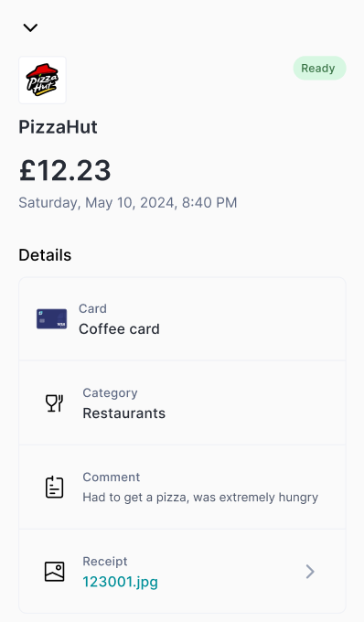Click the Saturday, May 10, 2024 timestamp
This screenshot has height=622, width=364.
pyautogui.click(x=128, y=203)
